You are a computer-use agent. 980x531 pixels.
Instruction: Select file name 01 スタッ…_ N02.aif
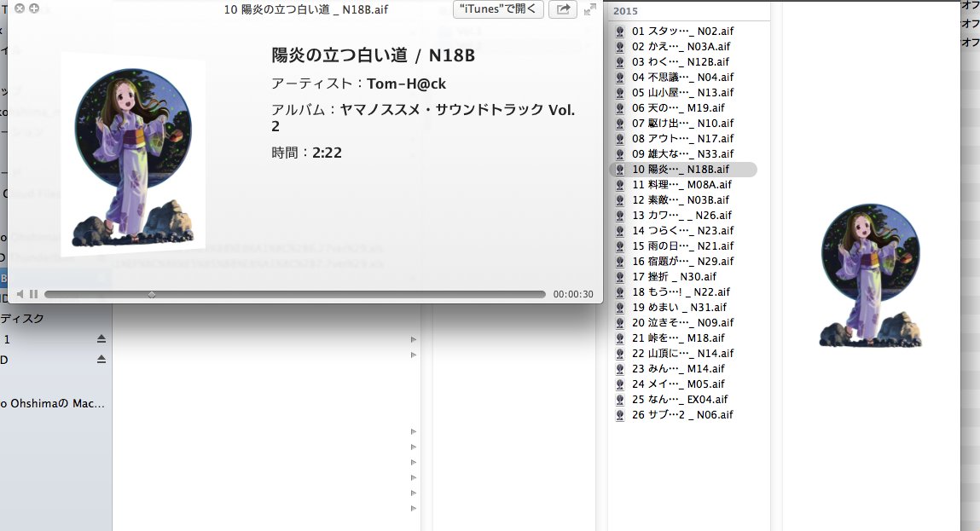682,32
